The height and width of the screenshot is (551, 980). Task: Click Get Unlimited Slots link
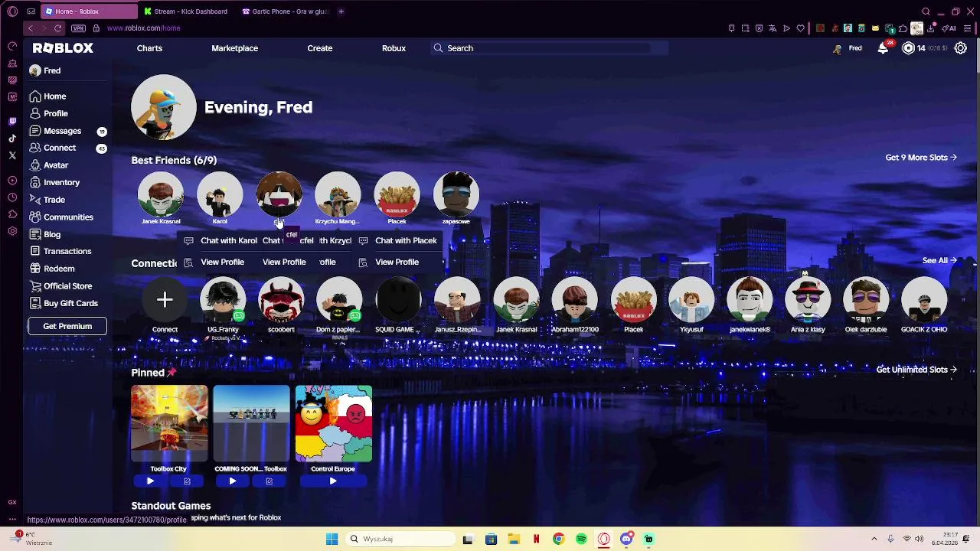916,370
